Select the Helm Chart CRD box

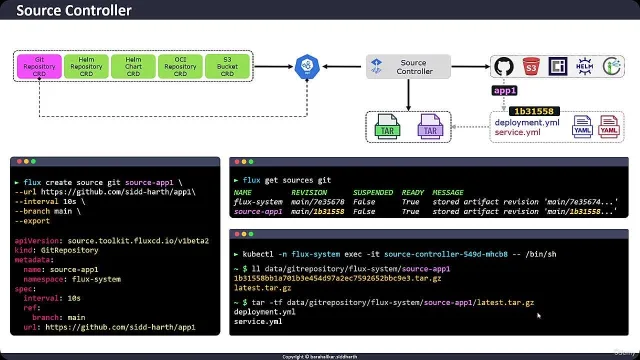point(133,66)
